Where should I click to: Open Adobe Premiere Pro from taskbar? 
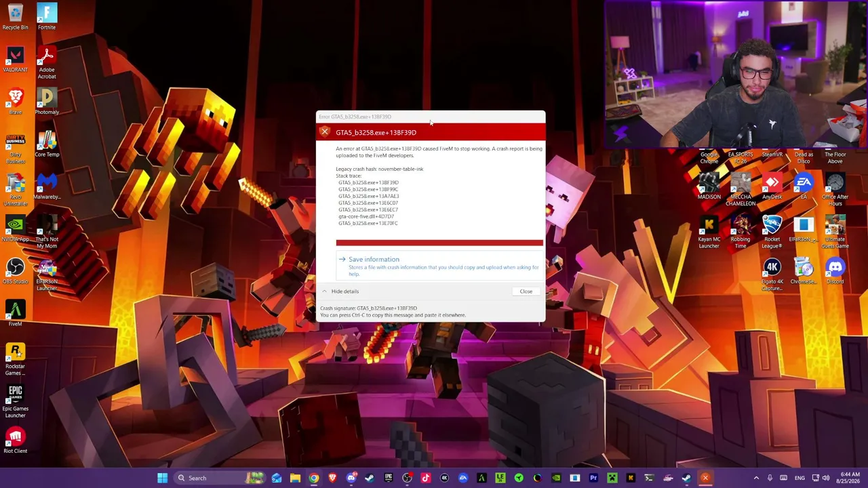[x=593, y=478]
